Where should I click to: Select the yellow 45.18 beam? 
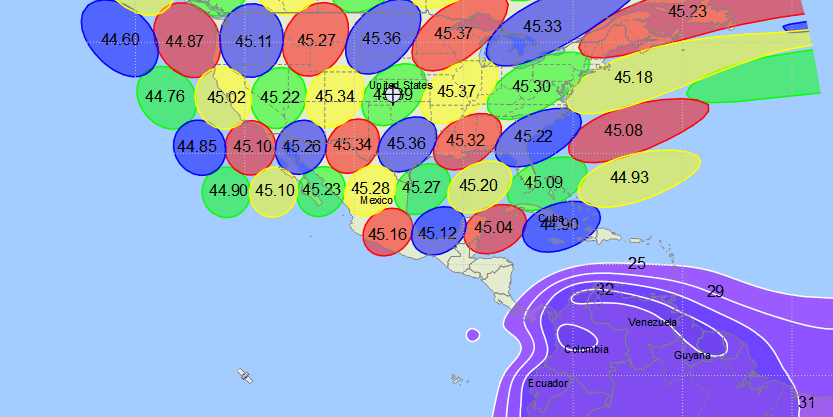633,77
